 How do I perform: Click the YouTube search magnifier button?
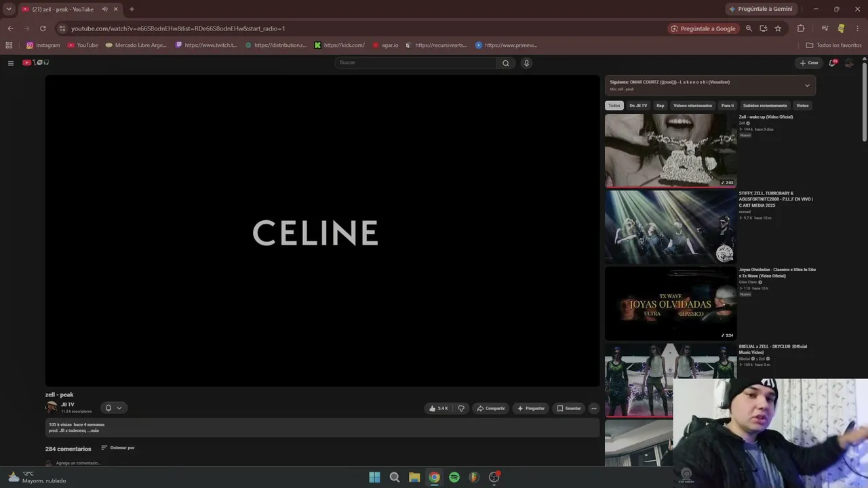coord(505,63)
